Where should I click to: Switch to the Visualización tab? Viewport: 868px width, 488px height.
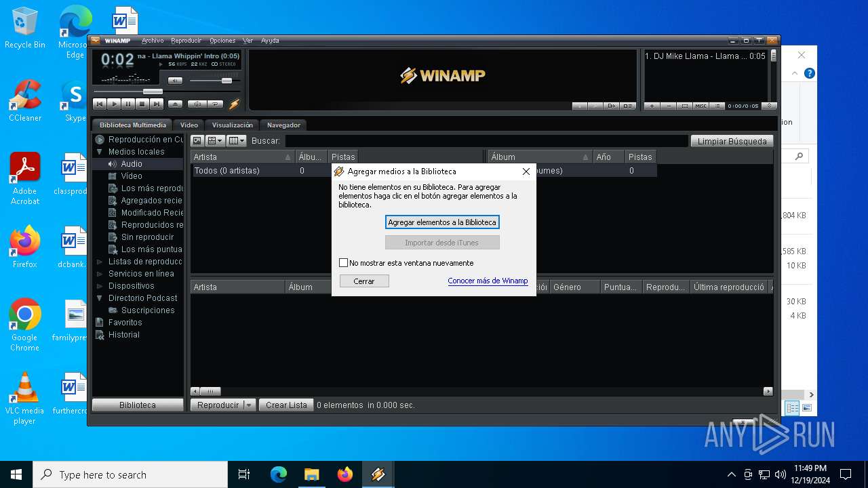233,125
